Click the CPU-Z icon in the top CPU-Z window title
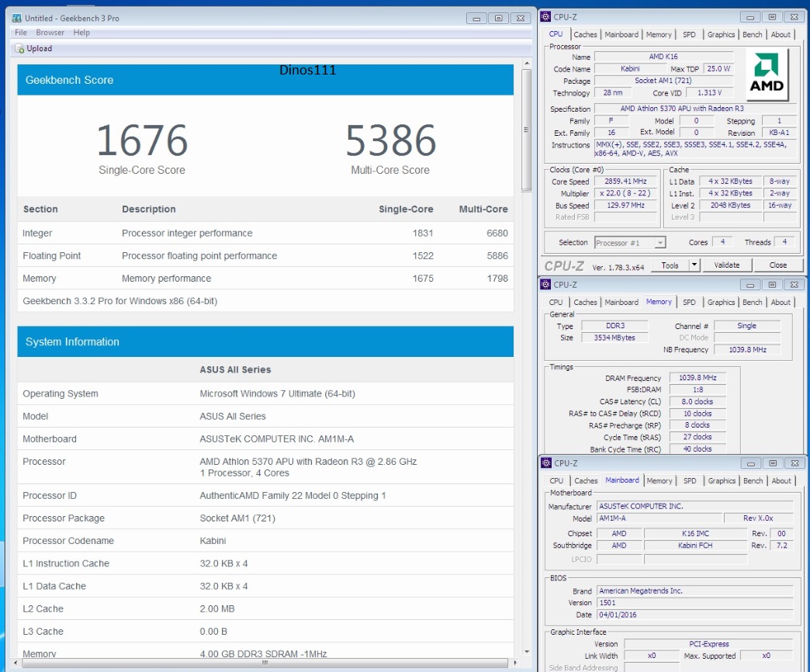810x672 pixels. click(x=545, y=16)
